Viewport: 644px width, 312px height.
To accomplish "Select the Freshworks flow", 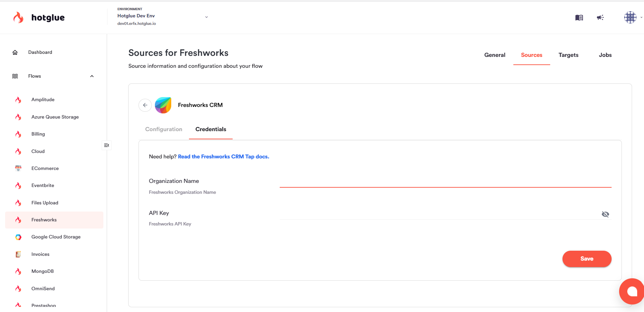I will 54,220.
